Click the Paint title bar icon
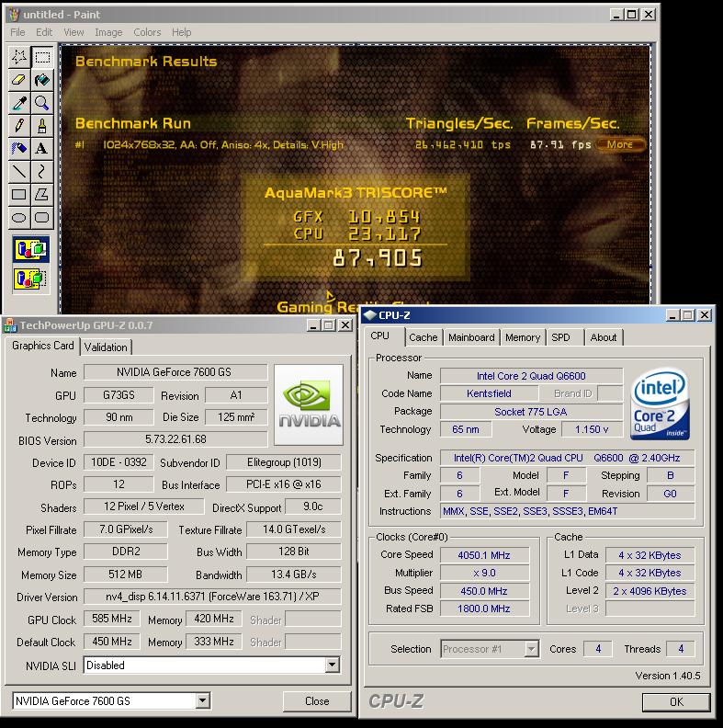The image size is (723, 728). click(x=15, y=15)
